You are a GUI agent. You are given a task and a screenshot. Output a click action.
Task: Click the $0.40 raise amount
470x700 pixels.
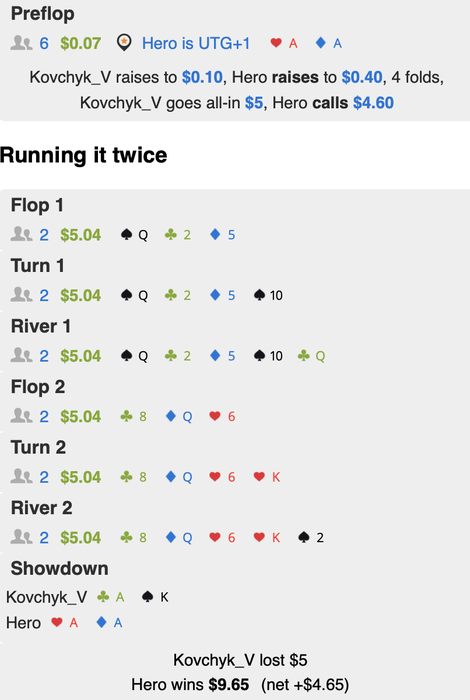(362, 77)
